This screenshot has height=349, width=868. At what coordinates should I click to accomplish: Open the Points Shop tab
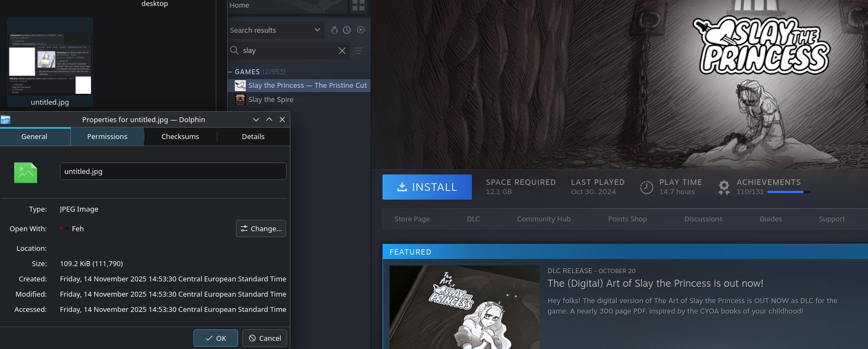click(627, 219)
